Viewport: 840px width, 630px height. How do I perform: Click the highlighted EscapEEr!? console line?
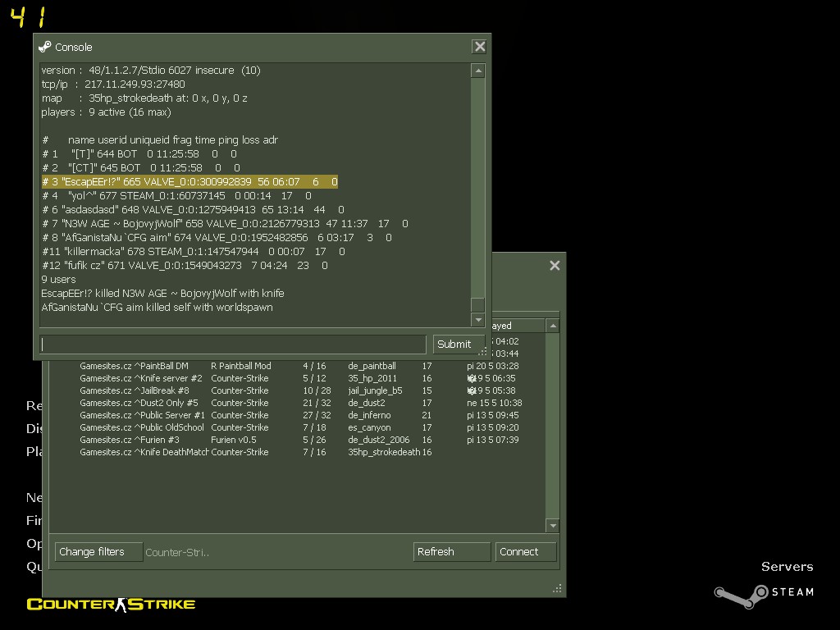189,182
